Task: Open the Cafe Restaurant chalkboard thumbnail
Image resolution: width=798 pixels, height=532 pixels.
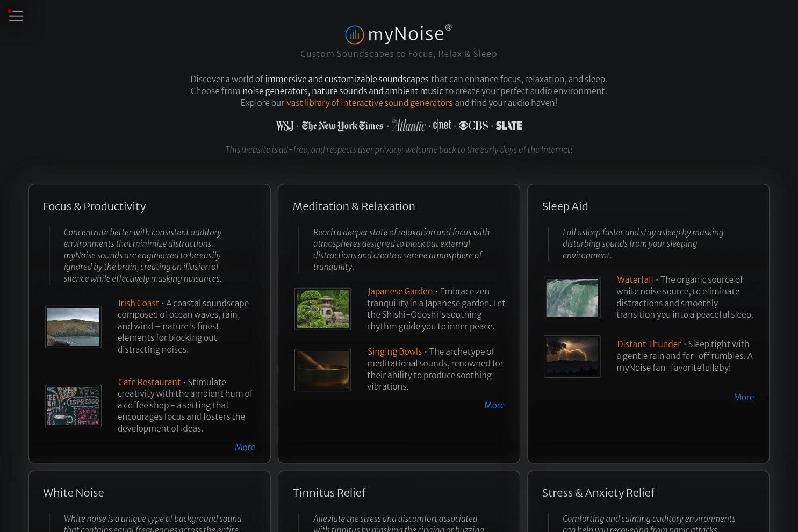Action: click(x=73, y=406)
